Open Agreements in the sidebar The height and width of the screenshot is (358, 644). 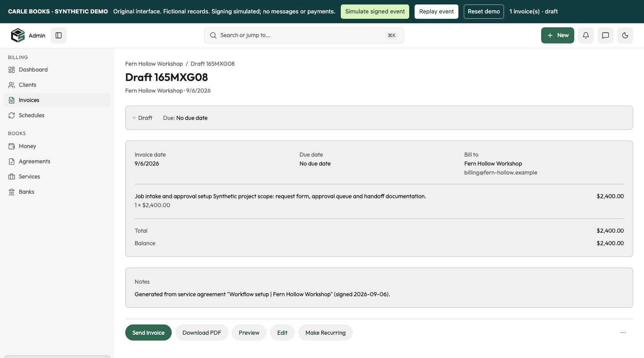tap(57, 162)
